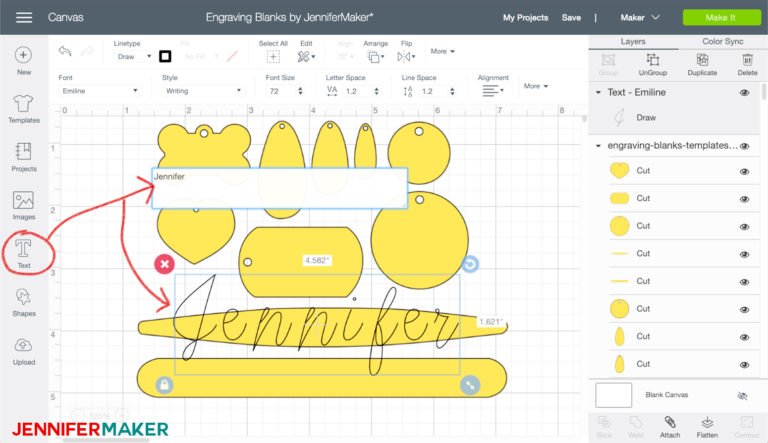768x443 pixels.
Task: Adjust the Font Size stepper
Action: pyautogui.click(x=300, y=91)
